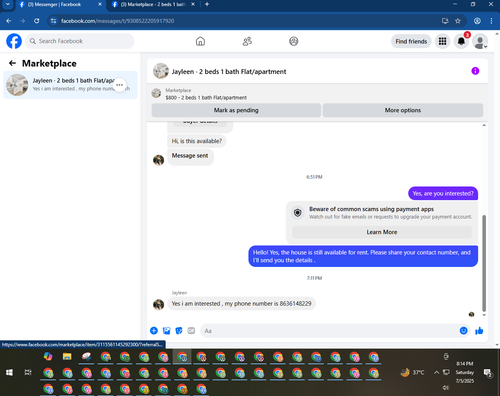The height and width of the screenshot is (396, 500).
Task: Click the chat scroll-up arrow
Action: [484, 125]
